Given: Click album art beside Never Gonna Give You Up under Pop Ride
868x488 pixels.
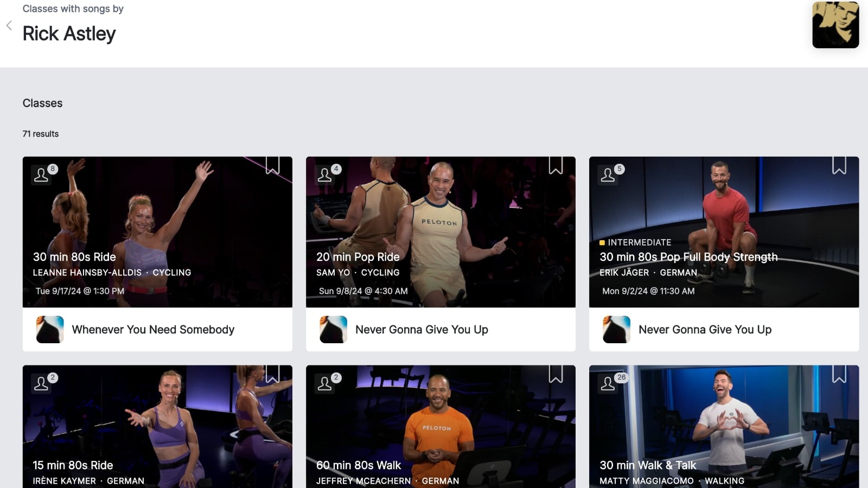Looking at the screenshot, I should tap(333, 330).
